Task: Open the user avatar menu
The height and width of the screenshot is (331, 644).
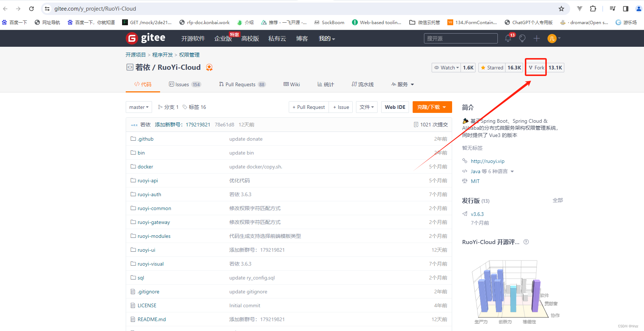Action: (553, 38)
